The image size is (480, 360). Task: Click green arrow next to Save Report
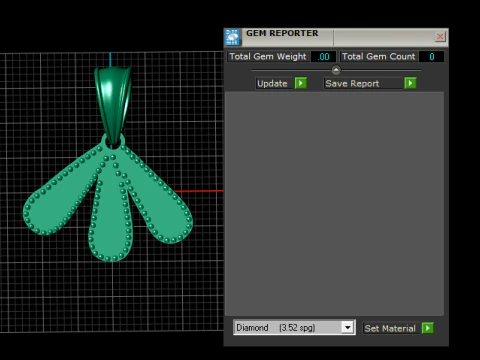[410, 83]
